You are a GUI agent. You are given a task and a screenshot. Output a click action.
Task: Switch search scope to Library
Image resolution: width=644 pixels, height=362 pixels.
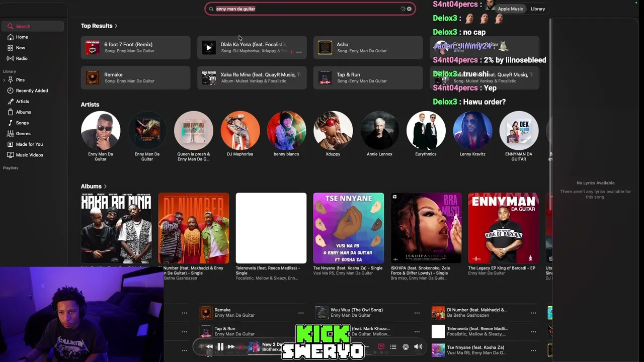(538, 9)
